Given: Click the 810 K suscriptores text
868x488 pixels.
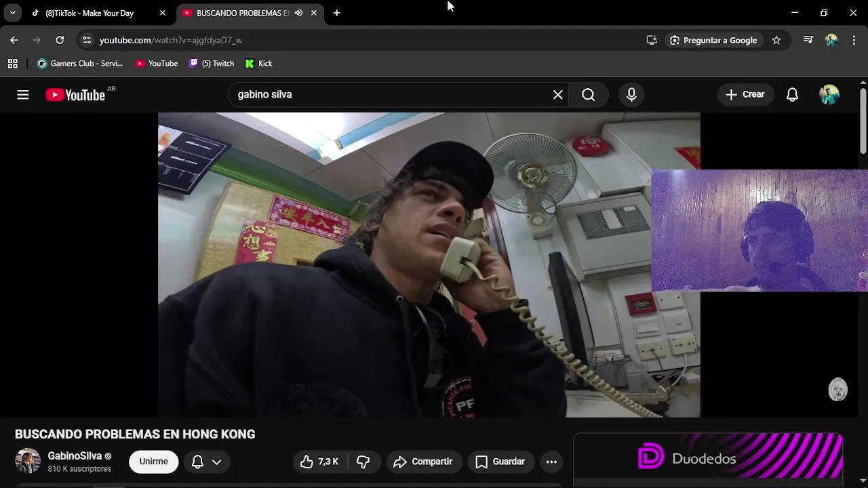Looking at the screenshot, I should point(79,469).
